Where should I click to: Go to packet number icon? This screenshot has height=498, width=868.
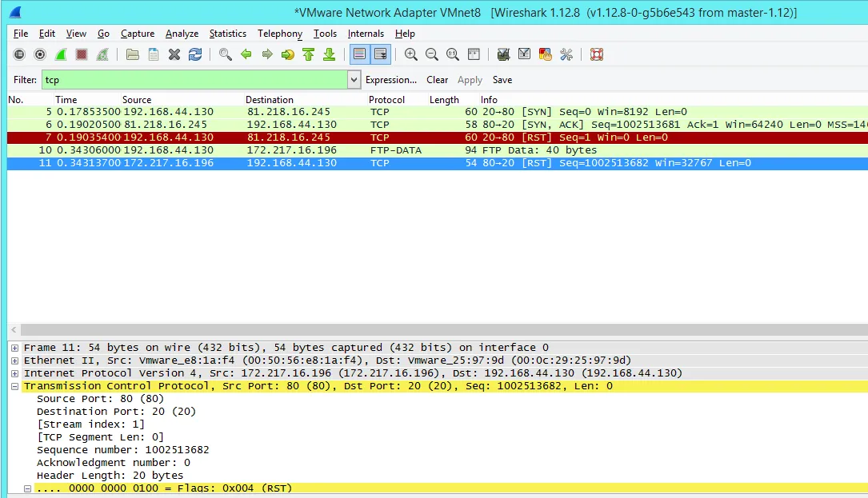click(x=288, y=54)
